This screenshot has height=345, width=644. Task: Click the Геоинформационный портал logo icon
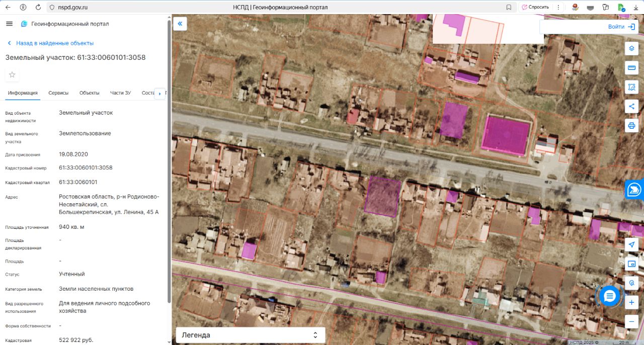coord(24,24)
